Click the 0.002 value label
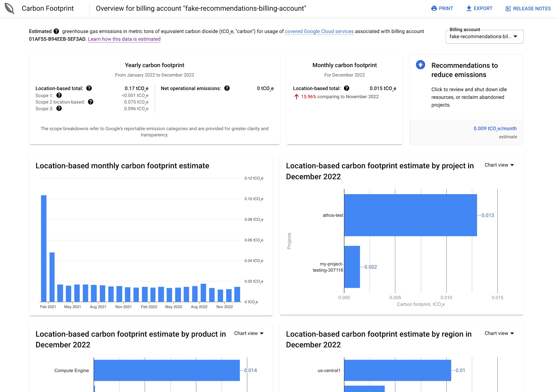The width and height of the screenshot is (557, 392). 371,267
